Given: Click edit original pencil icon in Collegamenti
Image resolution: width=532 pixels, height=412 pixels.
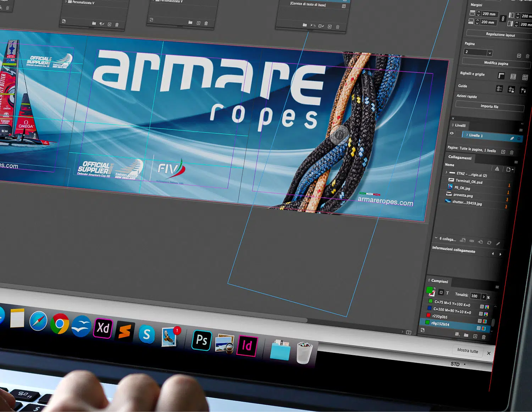Looking at the screenshot, I should pos(498,243).
